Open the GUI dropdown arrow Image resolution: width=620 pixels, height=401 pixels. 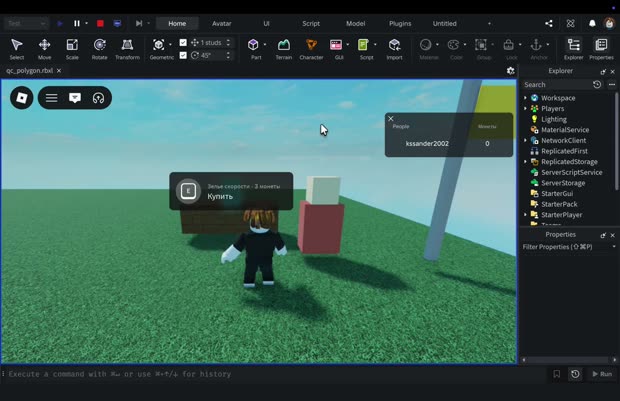[348, 45]
